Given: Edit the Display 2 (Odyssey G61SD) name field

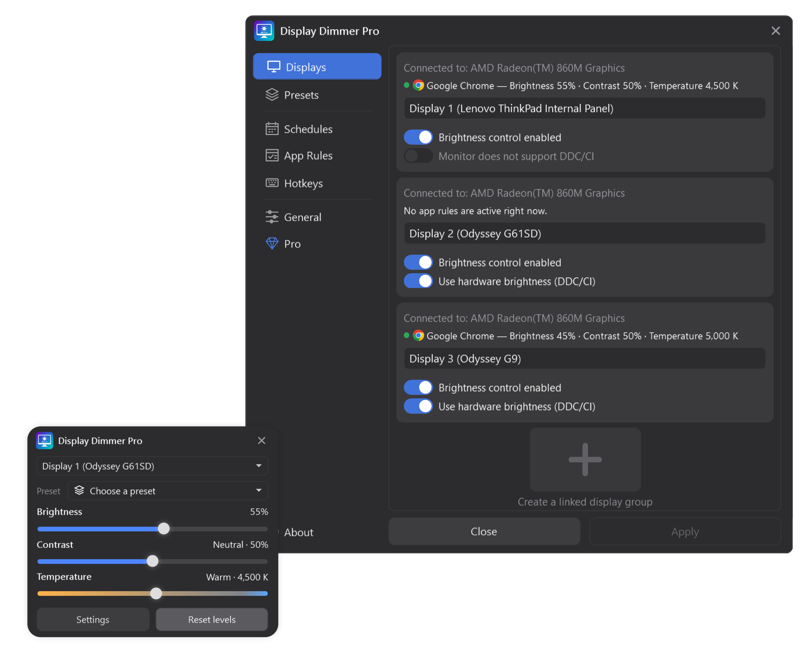Looking at the screenshot, I should coord(584,233).
